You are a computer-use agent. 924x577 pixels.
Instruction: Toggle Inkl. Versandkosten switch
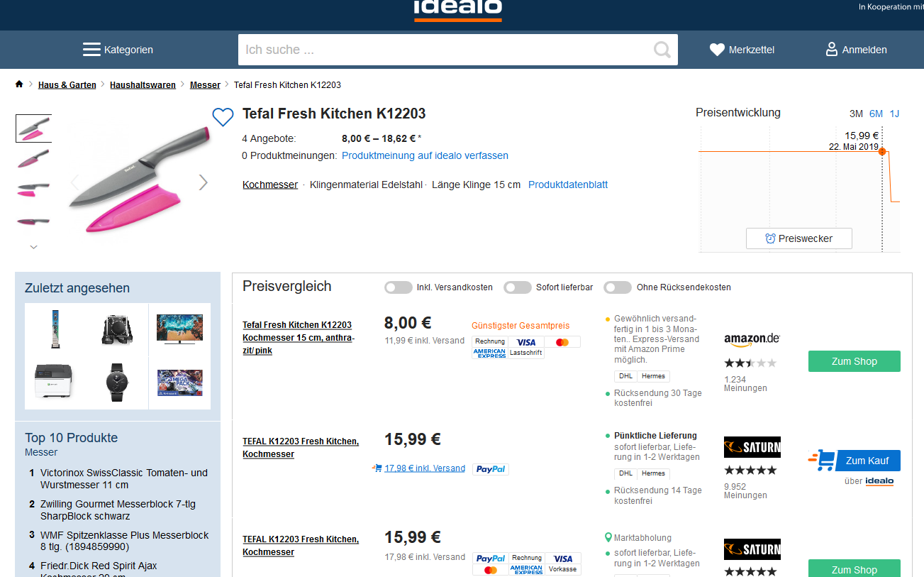coord(398,287)
